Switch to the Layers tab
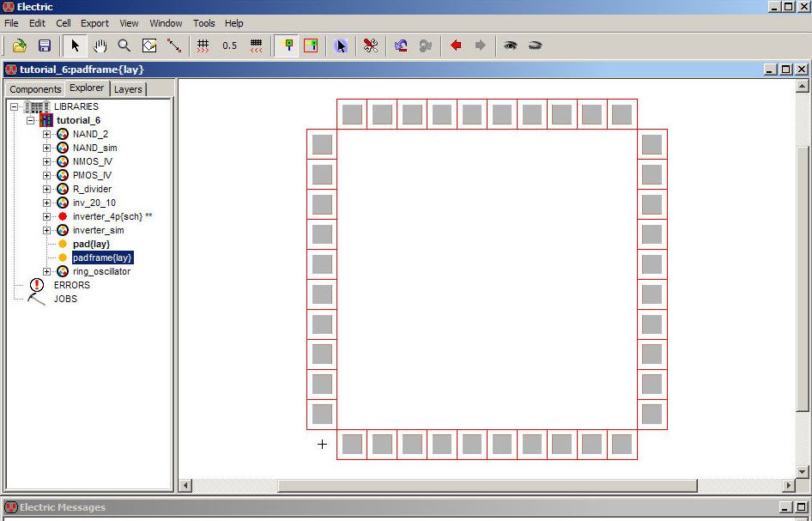 pyautogui.click(x=128, y=89)
